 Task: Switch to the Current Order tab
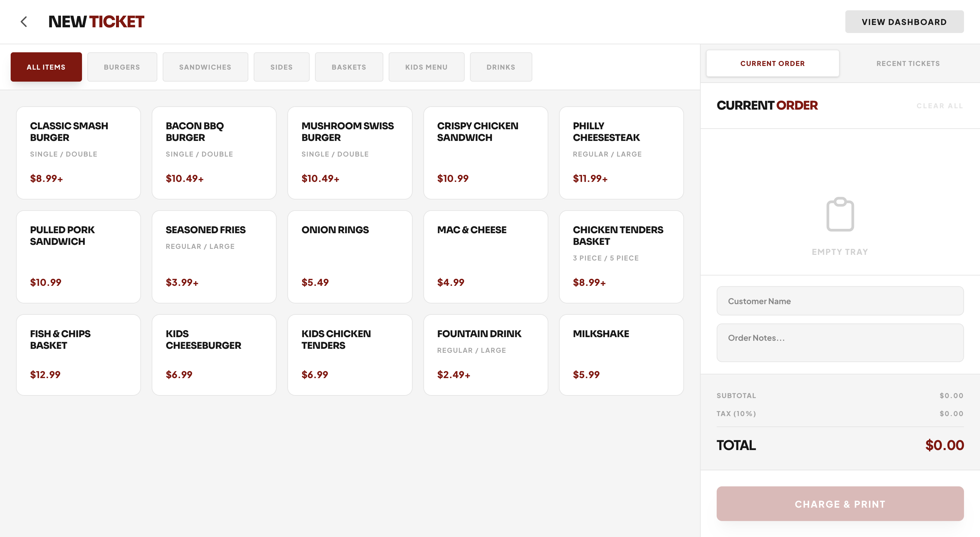tap(772, 63)
